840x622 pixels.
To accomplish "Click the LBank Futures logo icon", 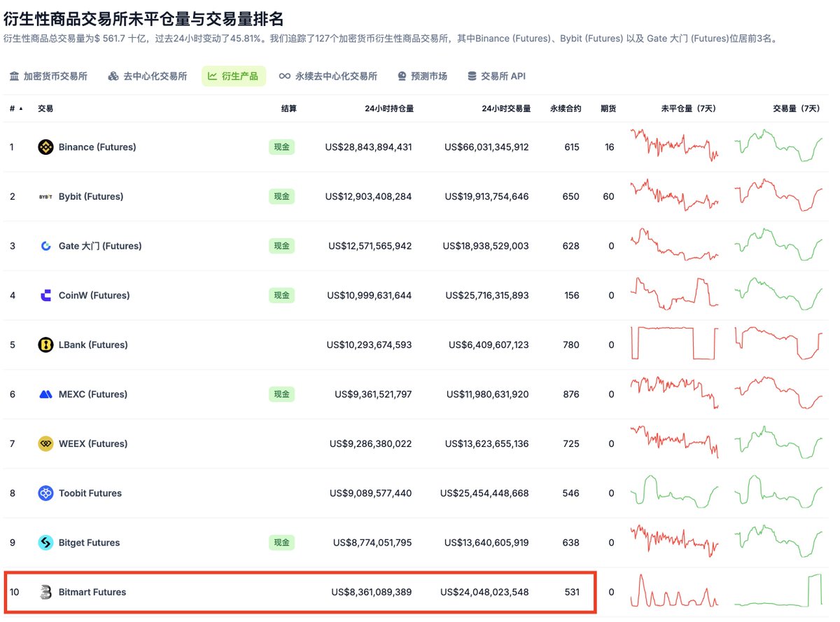I will click(x=45, y=345).
